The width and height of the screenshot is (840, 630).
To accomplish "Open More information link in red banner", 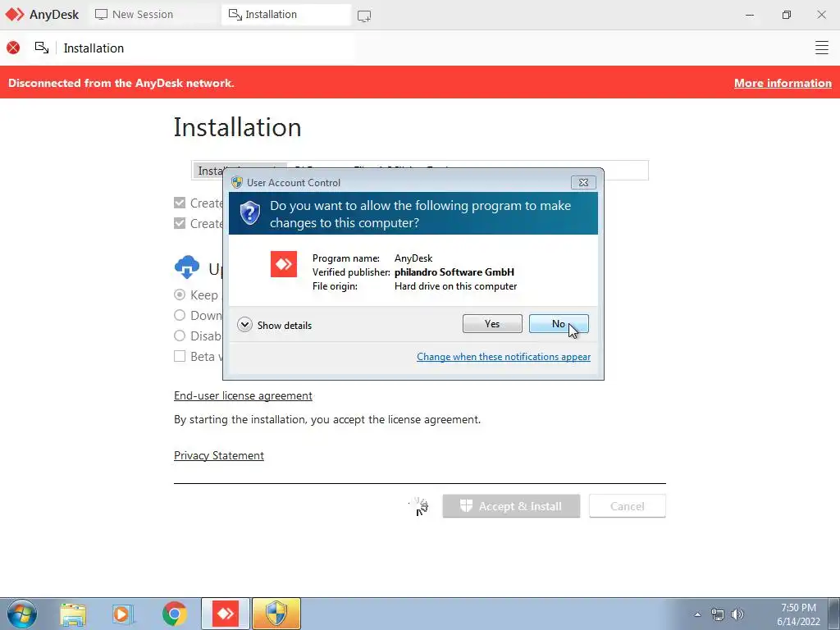I will click(x=783, y=83).
